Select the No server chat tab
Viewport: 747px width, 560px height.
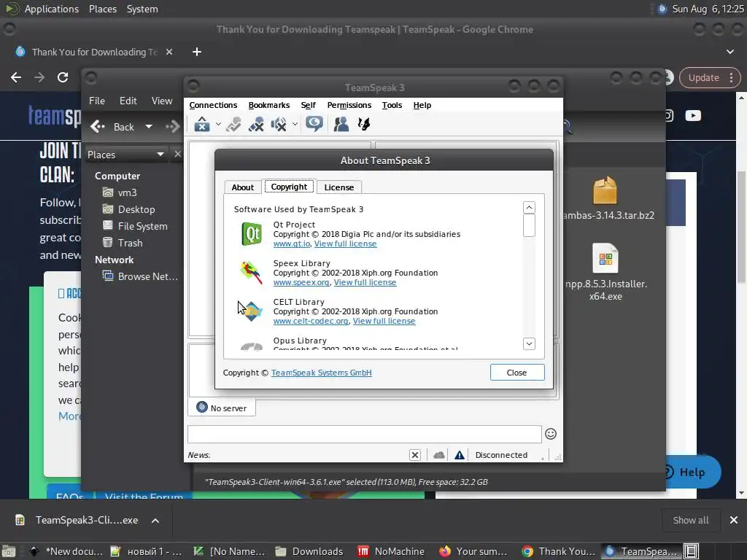222,408
